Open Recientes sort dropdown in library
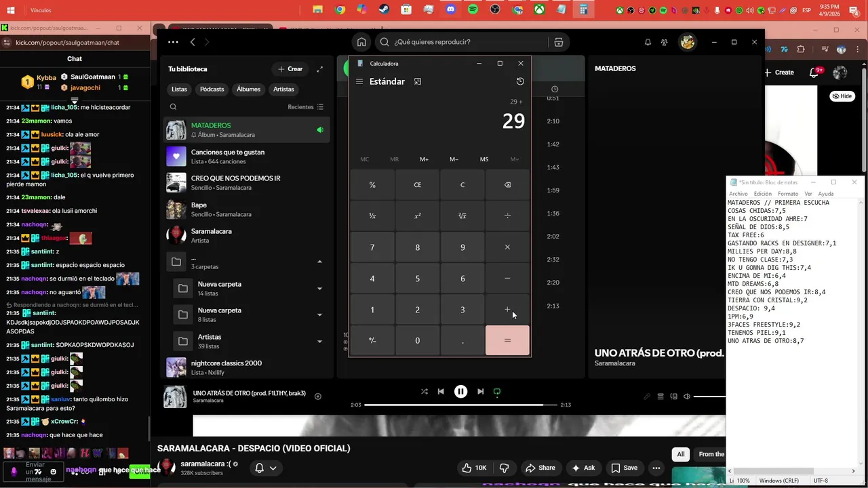The width and height of the screenshot is (868, 488). pos(306,107)
